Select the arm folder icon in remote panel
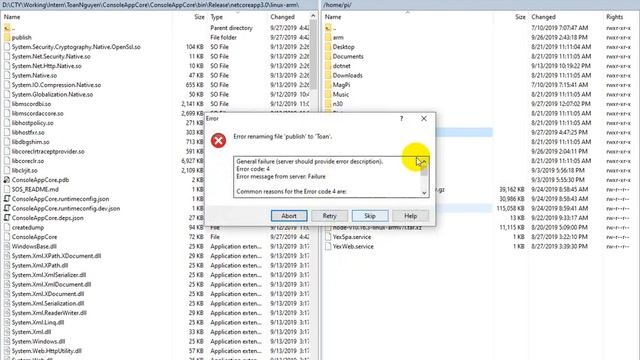This screenshot has height=360, width=640. coord(328,37)
